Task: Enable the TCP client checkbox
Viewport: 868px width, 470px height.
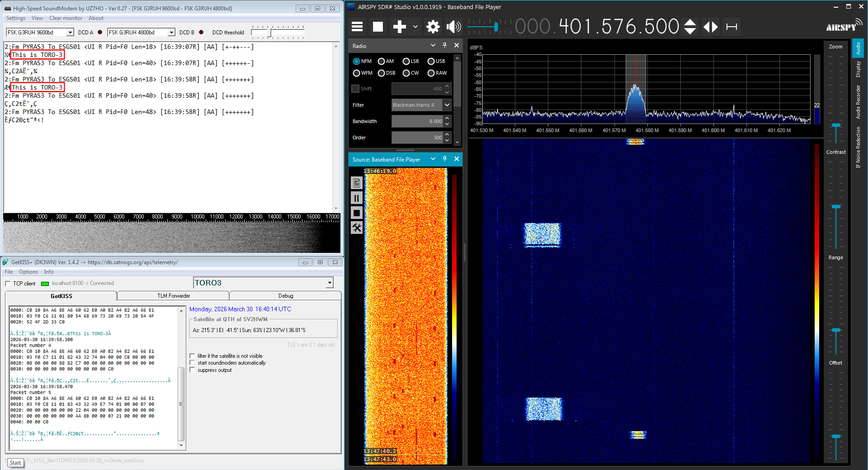Action: pyautogui.click(x=8, y=284)
